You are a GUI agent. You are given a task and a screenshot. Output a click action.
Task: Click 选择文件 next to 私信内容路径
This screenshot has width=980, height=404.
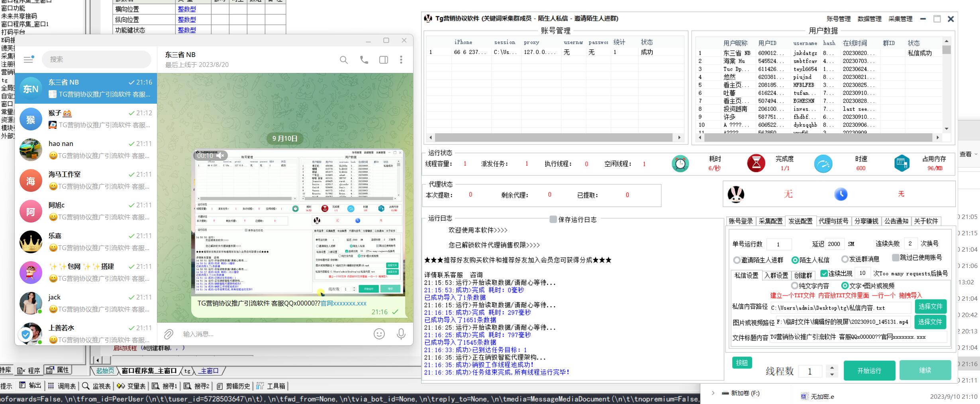click(930, 306)
